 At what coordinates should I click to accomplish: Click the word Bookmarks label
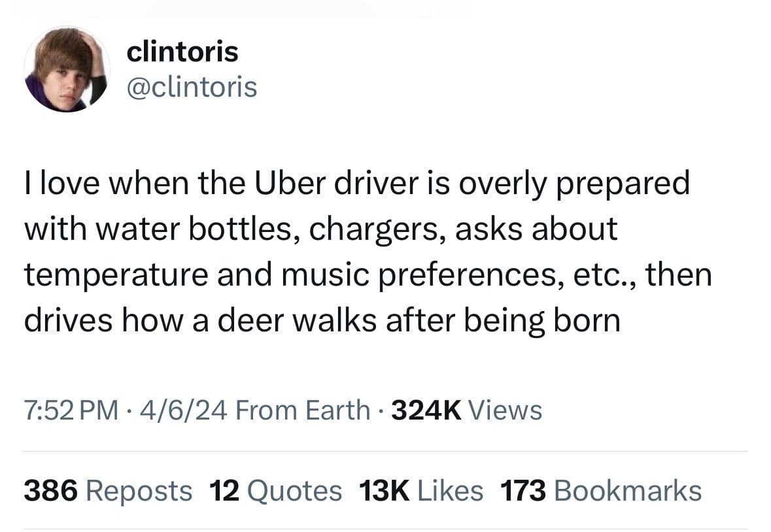pyautogui.click(x=627, y=491)
